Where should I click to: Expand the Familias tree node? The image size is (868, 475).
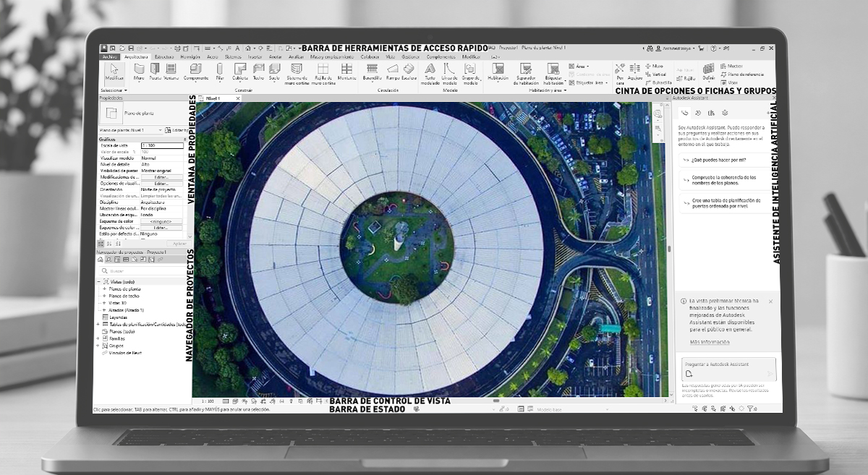[x=98, y=338]
